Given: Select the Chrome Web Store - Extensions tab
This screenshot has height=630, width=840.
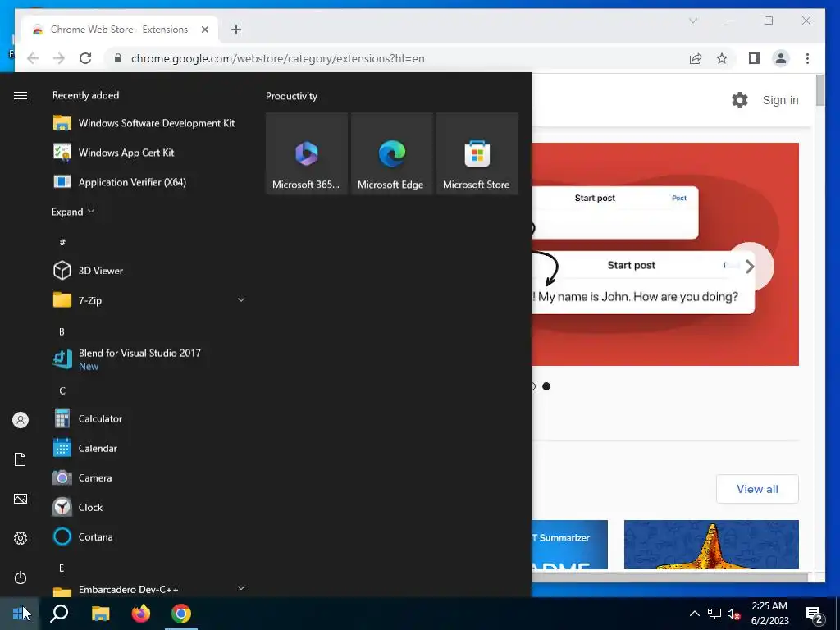Looking at the screenshot, I should (x=120, y=30).
